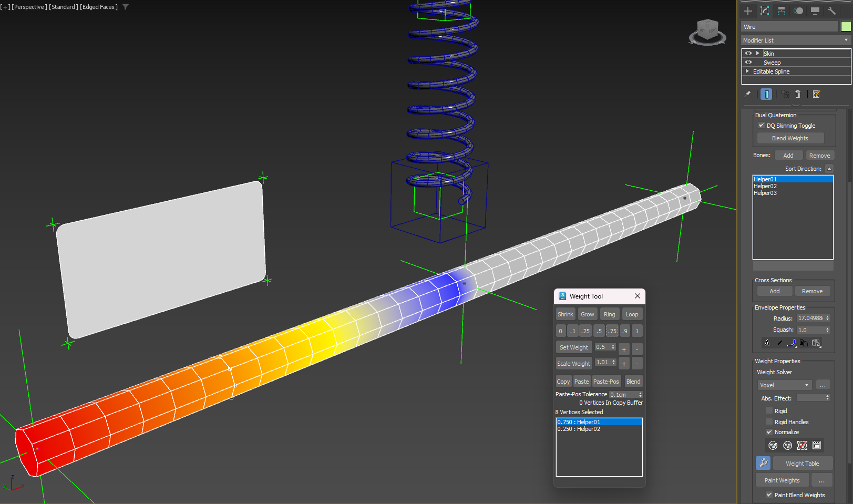Click the pin stack icon

tap(747, 94)
